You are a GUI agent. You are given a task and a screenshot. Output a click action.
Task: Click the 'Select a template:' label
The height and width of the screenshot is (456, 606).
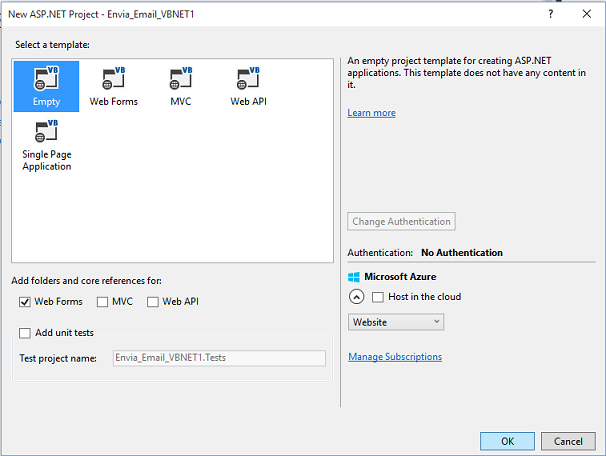coord(52,45)
